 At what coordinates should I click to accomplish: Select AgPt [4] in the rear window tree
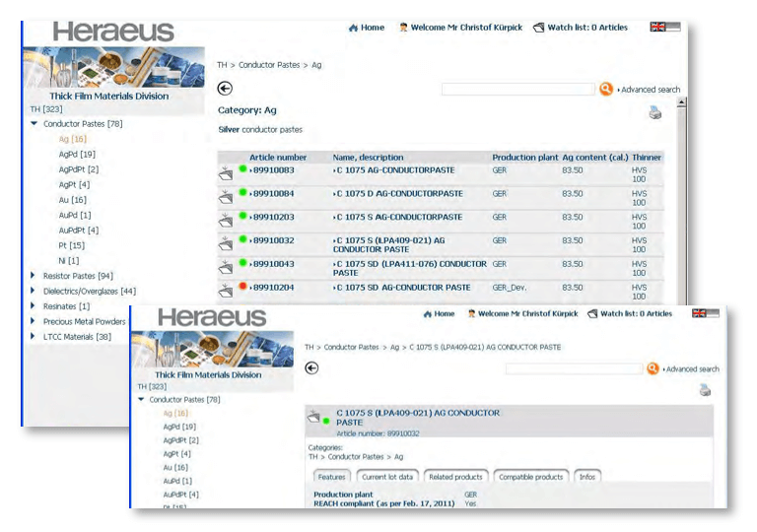(74, 184)
